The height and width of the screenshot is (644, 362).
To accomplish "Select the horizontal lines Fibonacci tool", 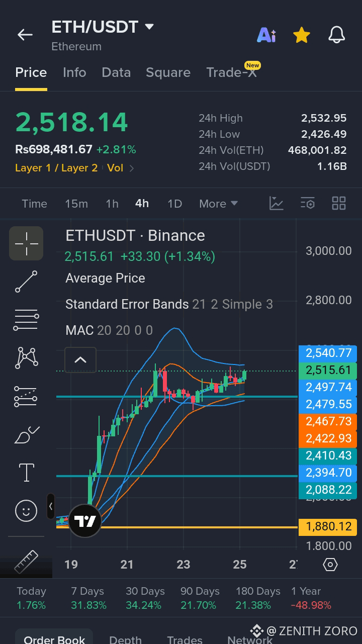I will [26, 320].
